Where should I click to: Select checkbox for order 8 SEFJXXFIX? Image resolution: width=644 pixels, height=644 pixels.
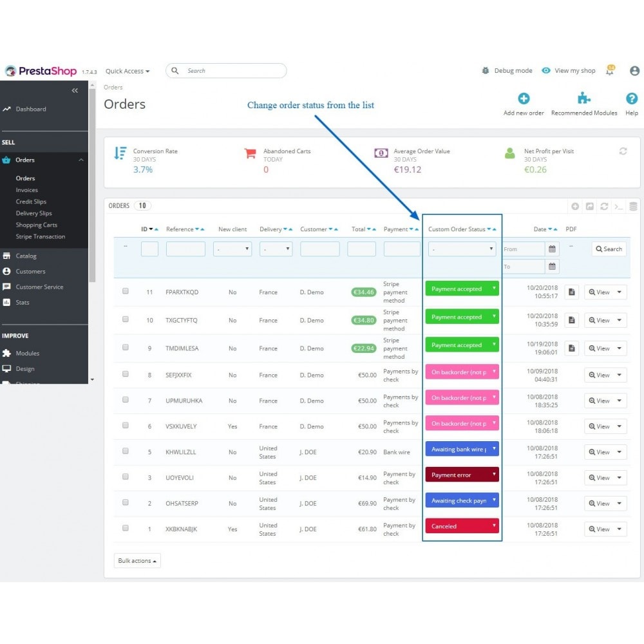[126, 374]
